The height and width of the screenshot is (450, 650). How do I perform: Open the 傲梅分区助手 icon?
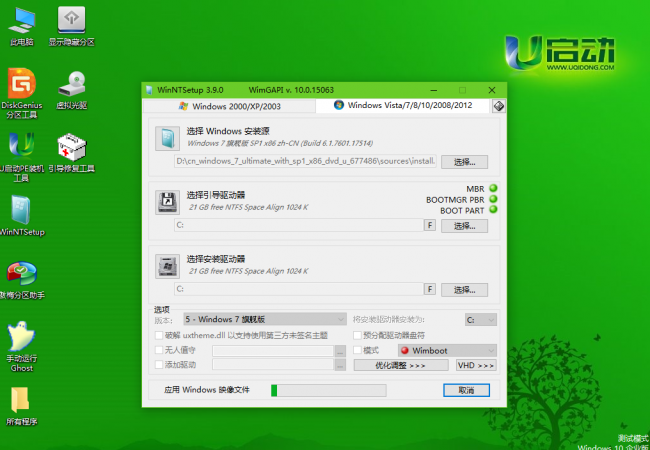[x=22, y=280]
